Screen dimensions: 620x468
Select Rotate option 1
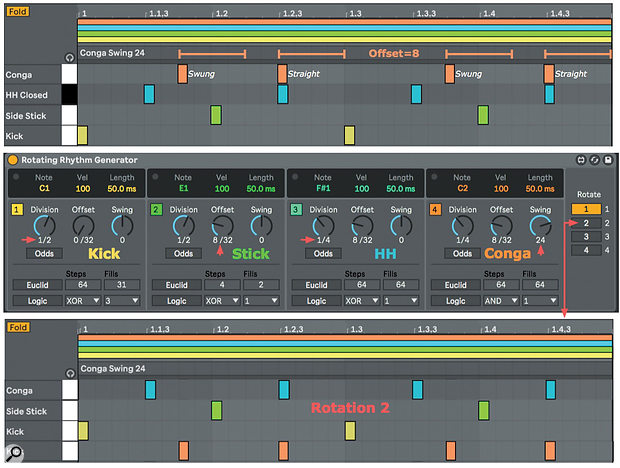586,209
